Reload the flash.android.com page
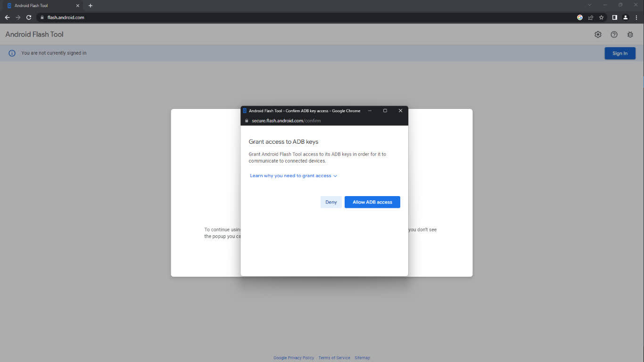This screenshot has height=362, width=644. click(29, 17)
